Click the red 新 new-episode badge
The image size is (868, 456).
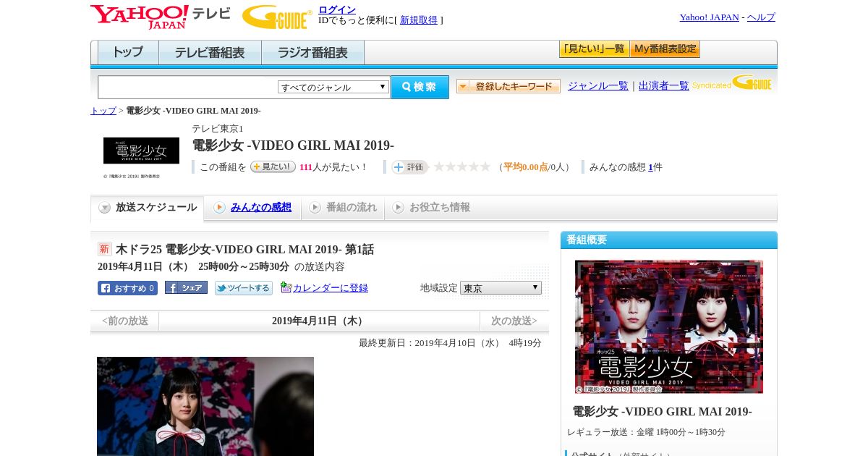(105, 249)
